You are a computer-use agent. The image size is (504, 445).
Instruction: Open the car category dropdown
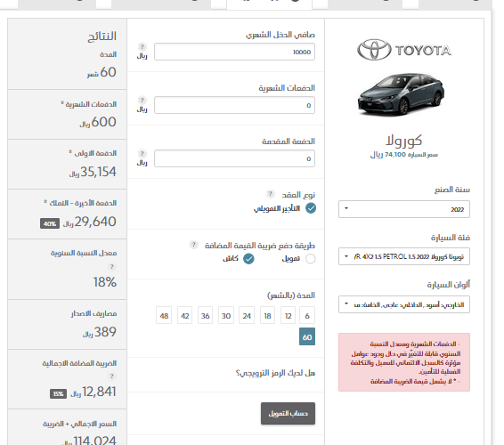point(404,256)
